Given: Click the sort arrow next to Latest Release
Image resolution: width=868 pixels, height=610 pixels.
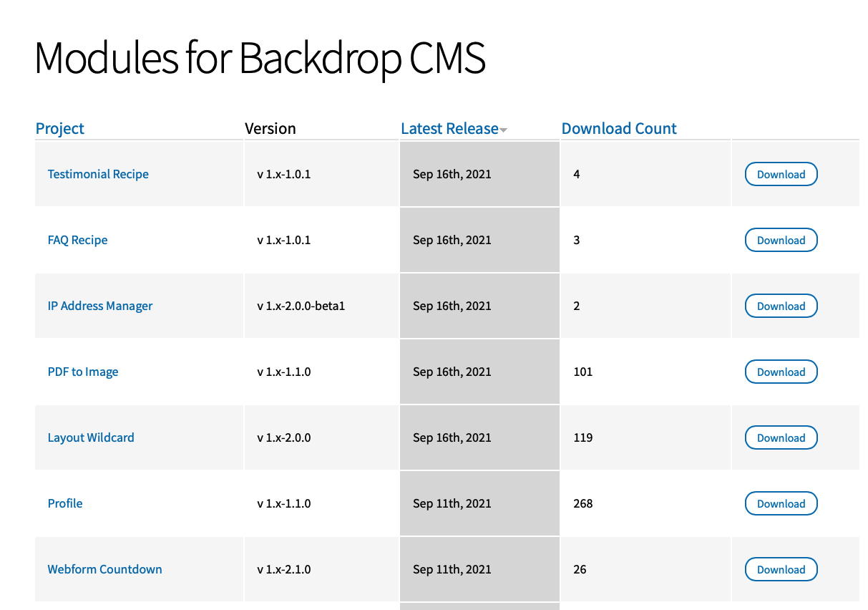Looking at the screenshot, I should (x=503, y=130).
